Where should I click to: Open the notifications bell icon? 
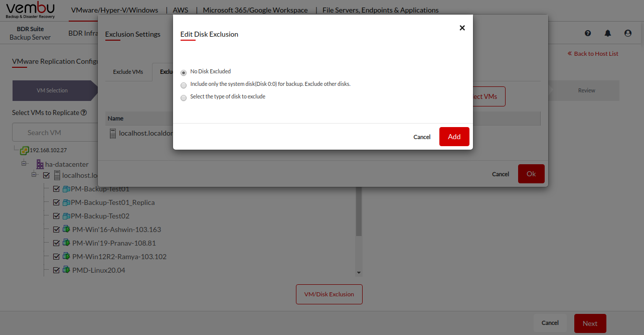pos(608,33)
